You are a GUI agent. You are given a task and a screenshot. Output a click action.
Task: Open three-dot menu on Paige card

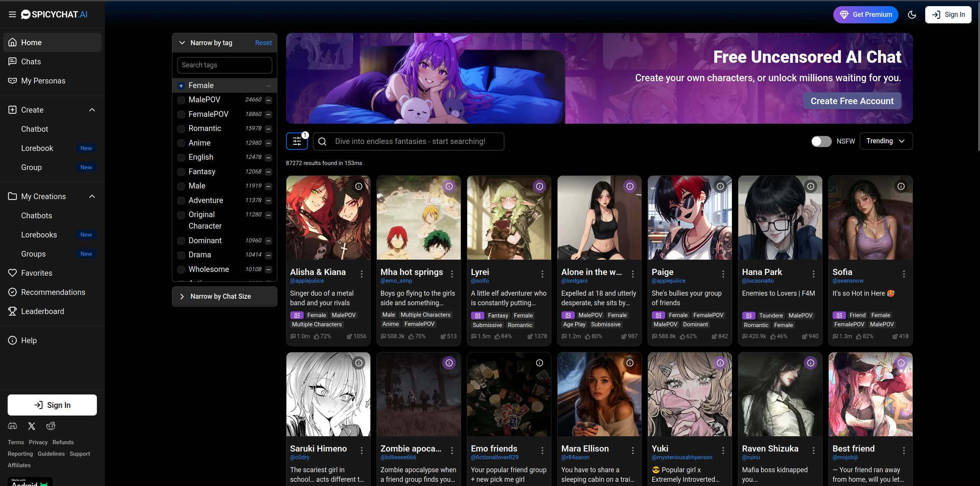723,274
